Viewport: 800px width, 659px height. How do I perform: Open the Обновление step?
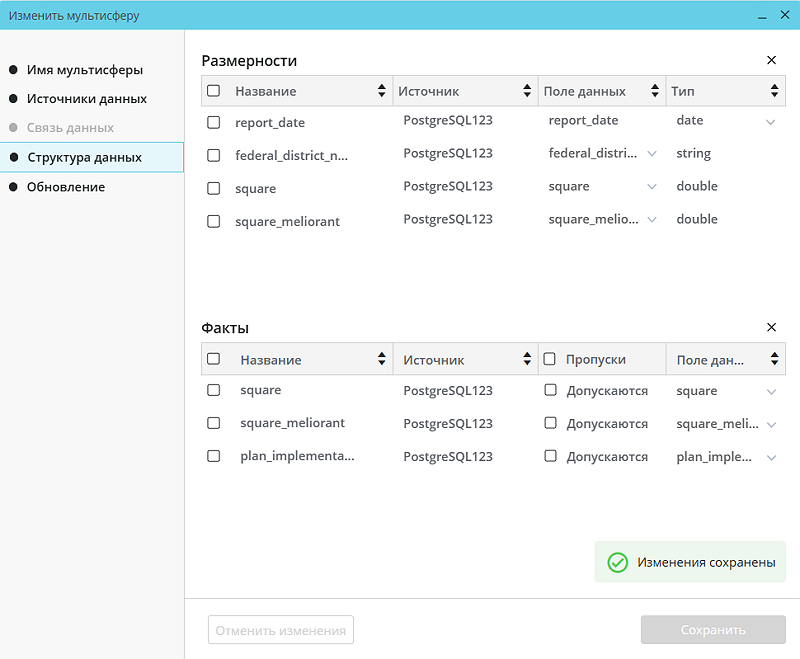pos(65,187)
